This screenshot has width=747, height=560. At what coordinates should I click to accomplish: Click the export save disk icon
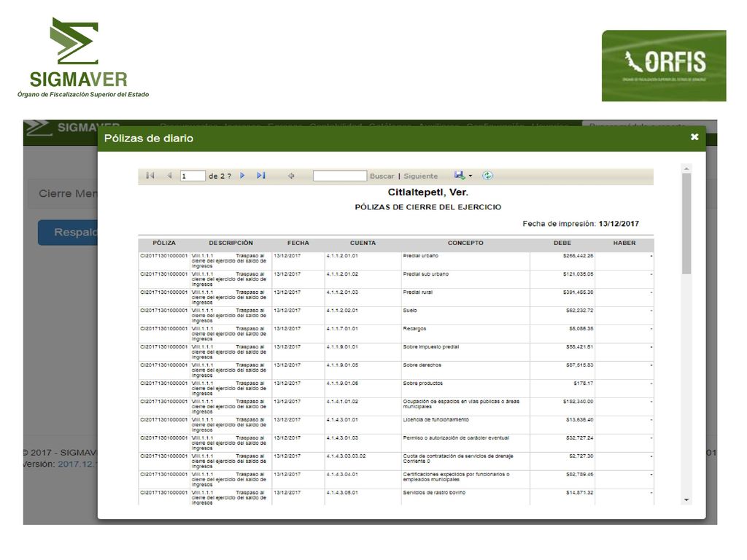(x=460, y=175)
